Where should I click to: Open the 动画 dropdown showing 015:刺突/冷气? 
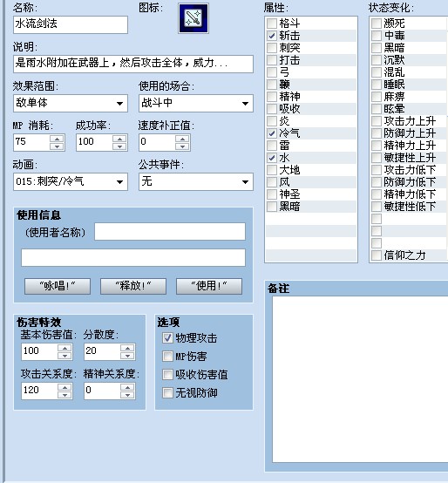click(71, 181)
